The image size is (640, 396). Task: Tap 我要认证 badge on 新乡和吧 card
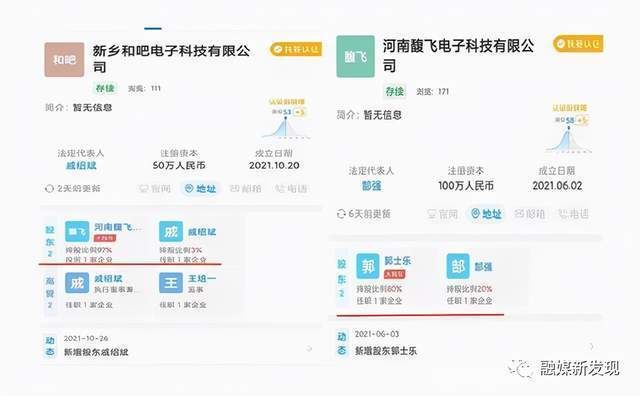(296, 49)
